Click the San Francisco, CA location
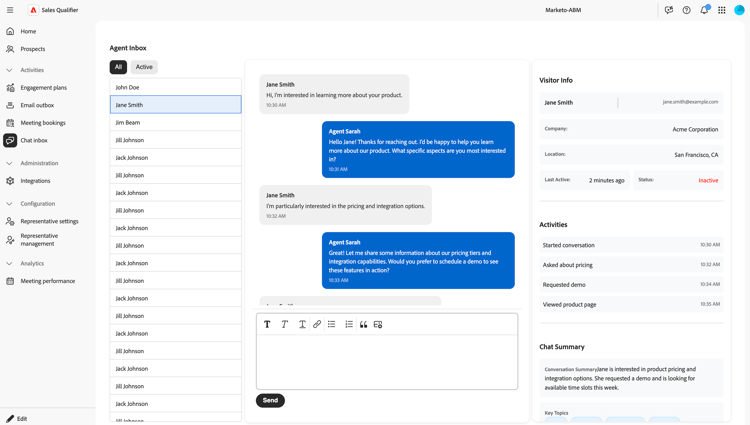The width and height of the screenshot is (750, 425). [x=696, y=155]
